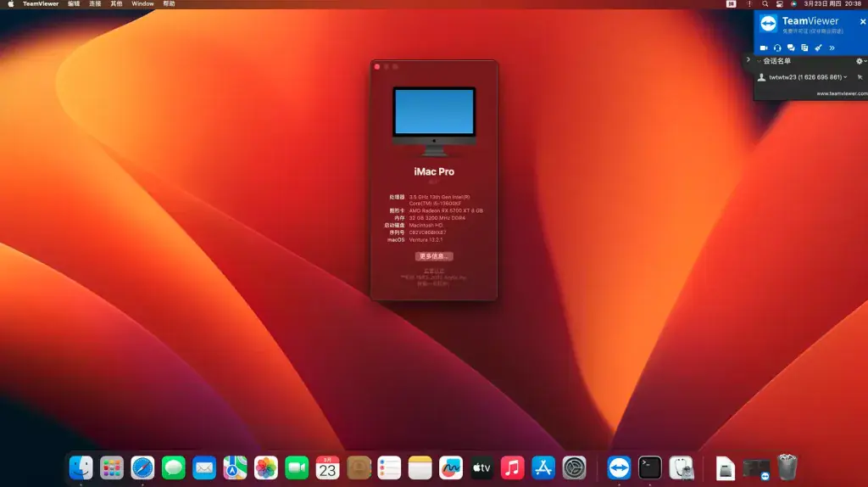Screen dimensions: 868x487
Task: Open App Store from the Dock
Action: tap(543, 467)
